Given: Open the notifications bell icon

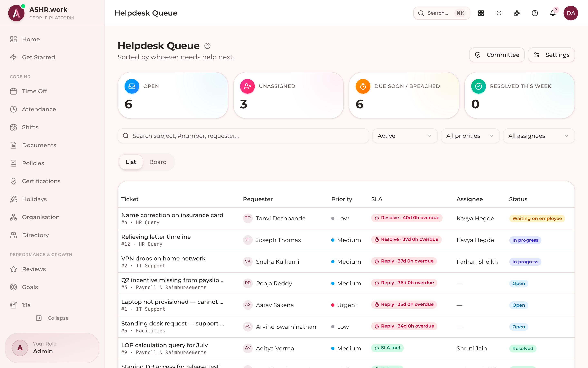Looking at the screenshot, I should (x=553, y=13).
